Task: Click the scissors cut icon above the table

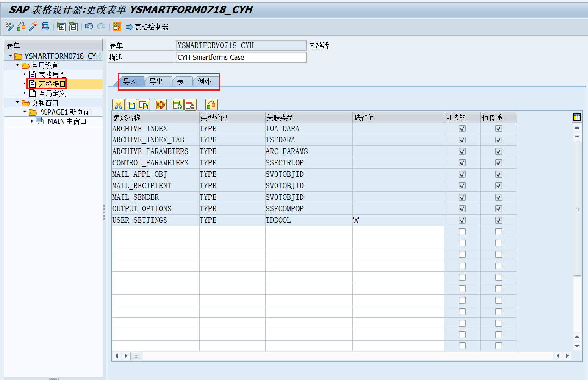Action: (x=118, y=105)
